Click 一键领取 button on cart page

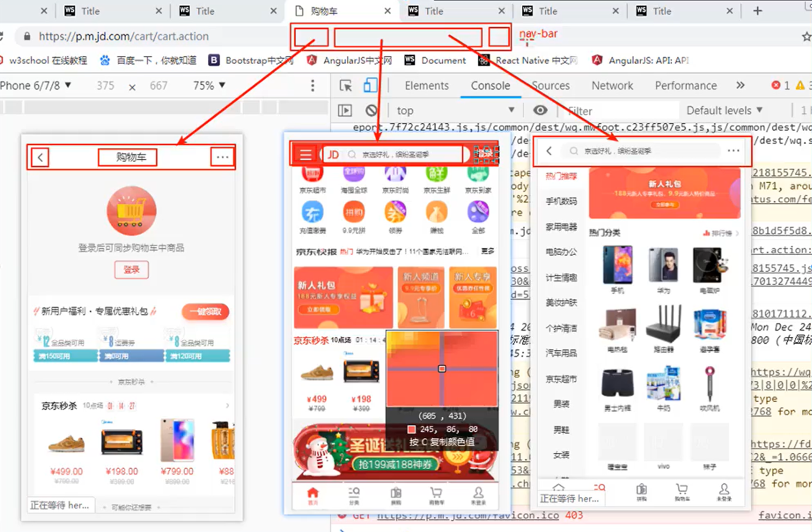click(x=205, y=312)
